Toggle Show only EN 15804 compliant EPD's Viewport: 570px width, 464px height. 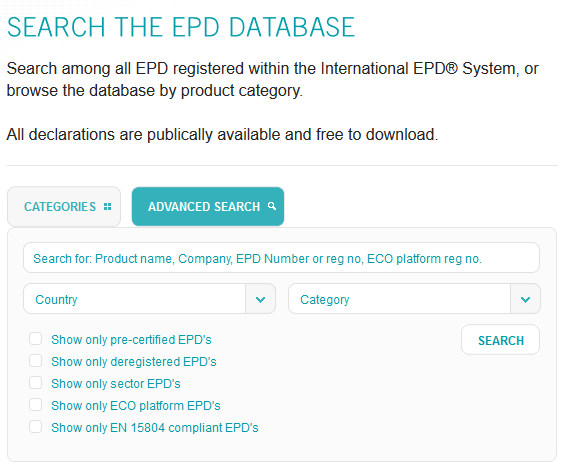pyautogui.click(x=36, y=427)
